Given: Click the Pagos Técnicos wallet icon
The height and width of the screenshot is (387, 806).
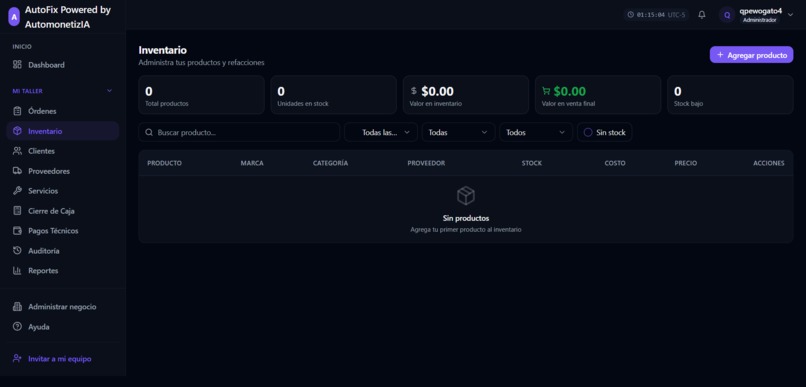Looking at the screenshot, I should (x=17, y=231).
